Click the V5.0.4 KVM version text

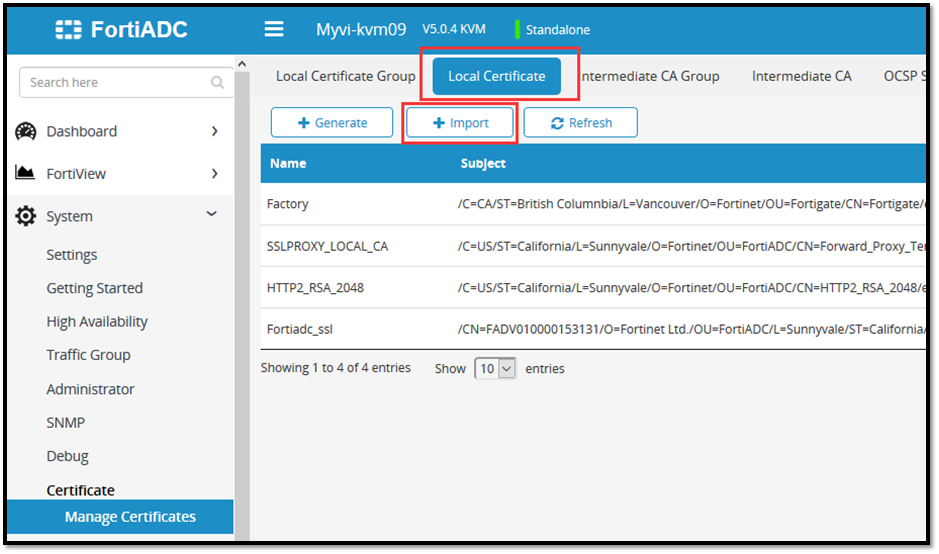click(x=454, y=29)
